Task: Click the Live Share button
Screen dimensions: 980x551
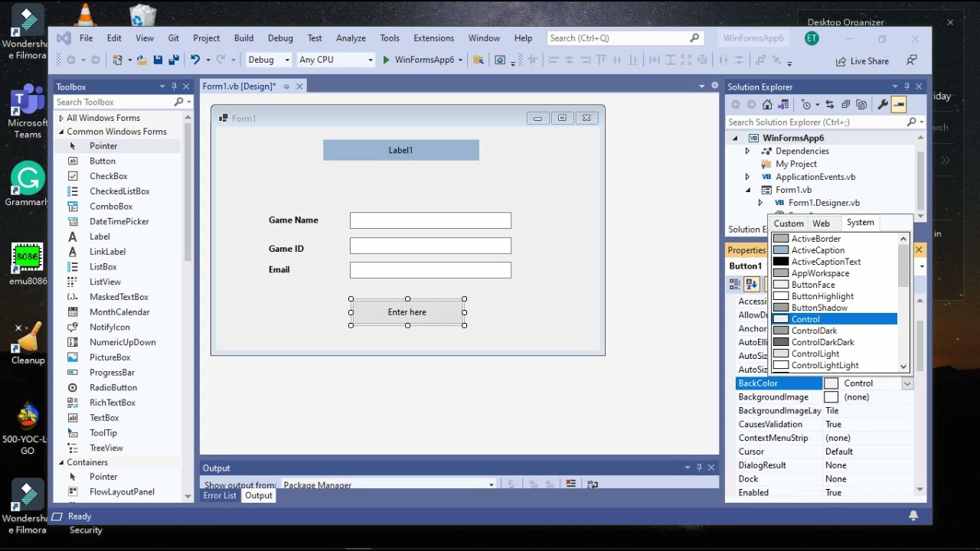Action: click(862, 60)
